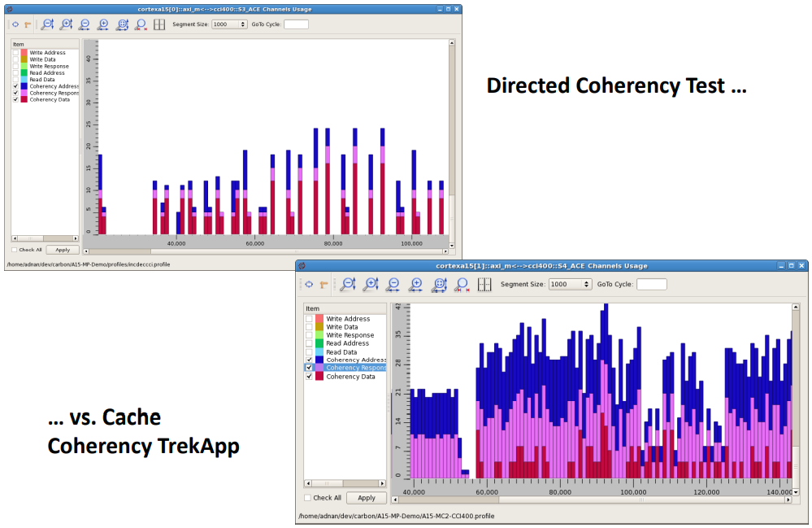The width and height of the screenshot is (812, 528).
Task: Click red-marker zoom magnifier in S3_ACE toolbar
Action: 141,24
